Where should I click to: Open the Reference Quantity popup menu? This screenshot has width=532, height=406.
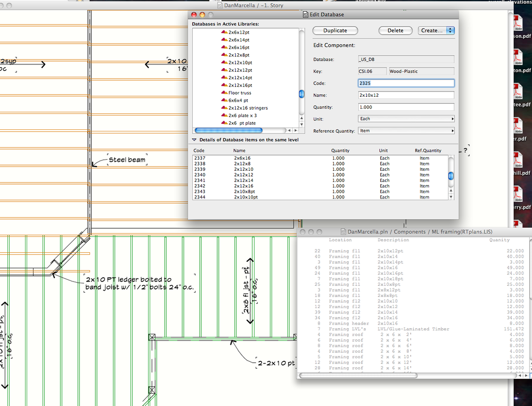coord(406,131)
